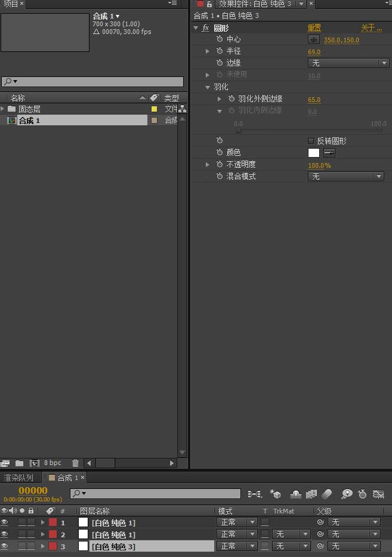Click stopwatch for 混合模式 property

pyautogui.click(x=220, y=176)
